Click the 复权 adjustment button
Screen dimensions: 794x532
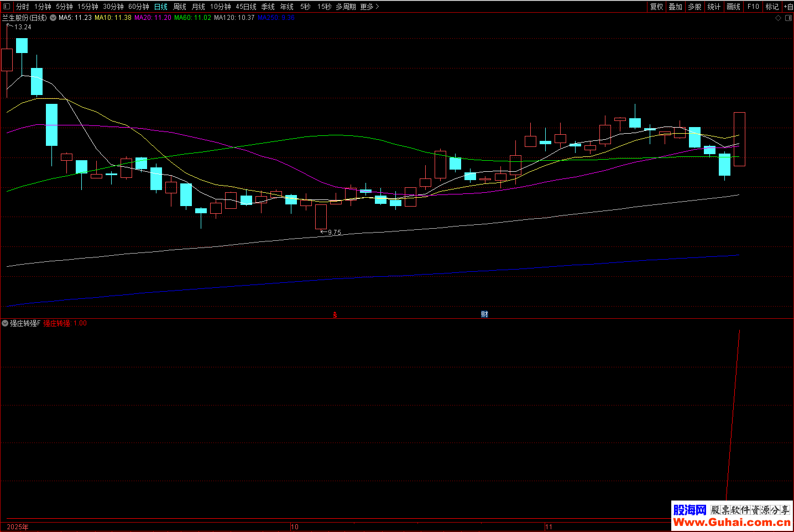click(656, 7)
